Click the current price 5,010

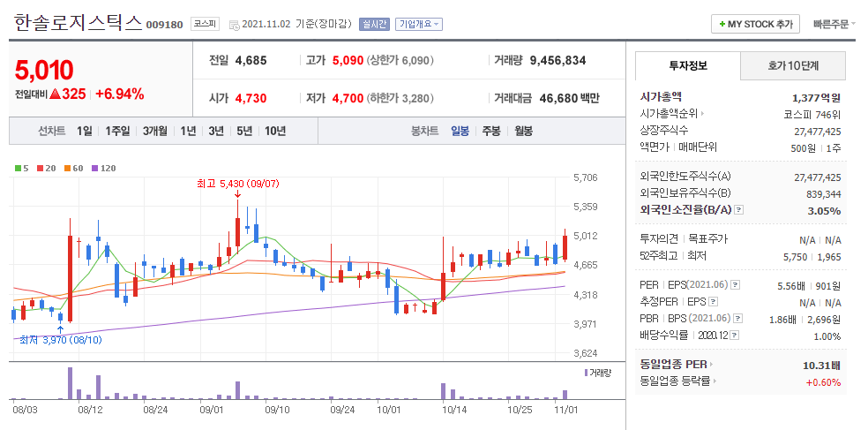[x=44, y=71]
